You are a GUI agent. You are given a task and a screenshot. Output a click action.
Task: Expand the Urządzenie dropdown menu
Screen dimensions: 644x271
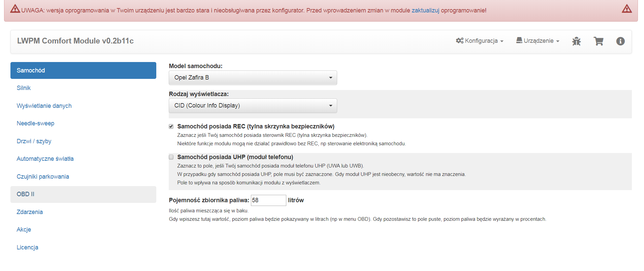click(538, 41)
